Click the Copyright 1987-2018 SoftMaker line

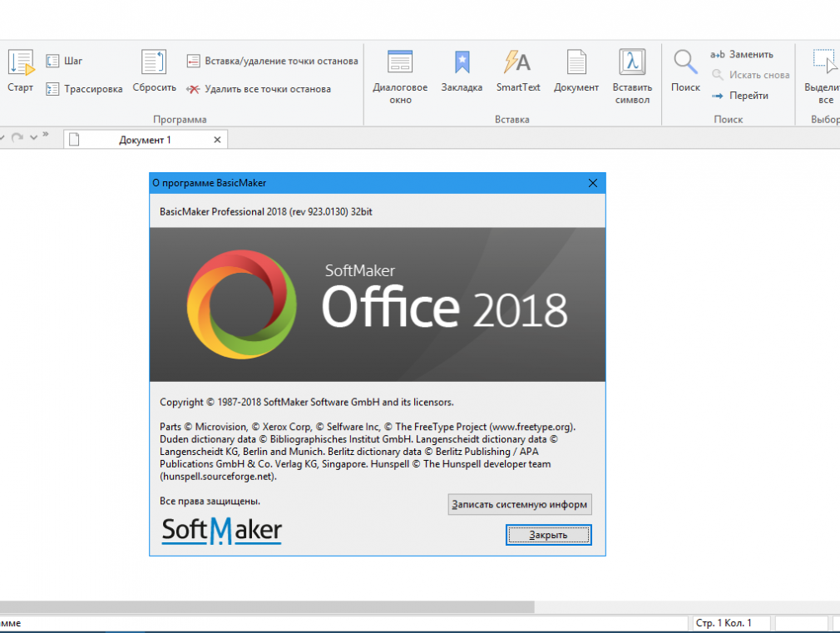306,402
